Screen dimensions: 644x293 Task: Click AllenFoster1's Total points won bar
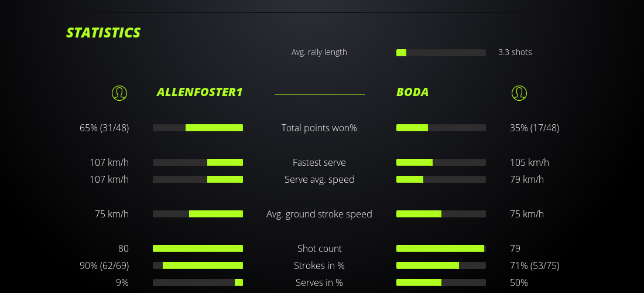coord(198,128)
